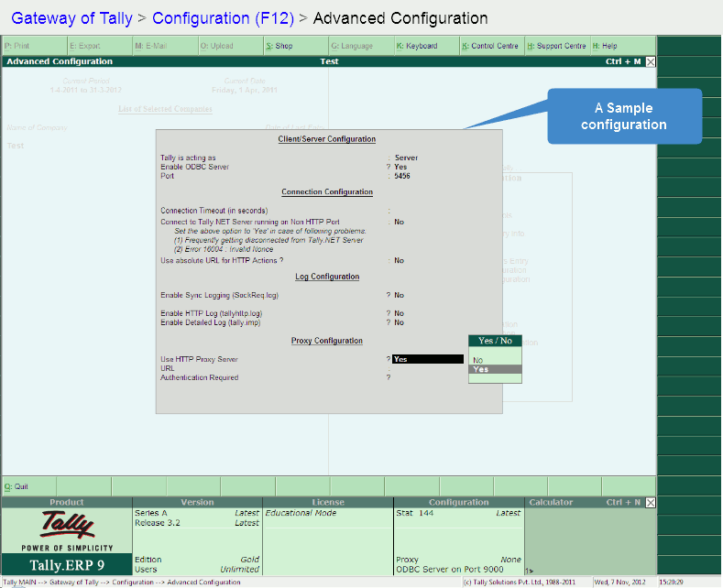Screen dimensions: 723x588
Task: Open the H: Support Centre button
Action: tap(558, 46)
